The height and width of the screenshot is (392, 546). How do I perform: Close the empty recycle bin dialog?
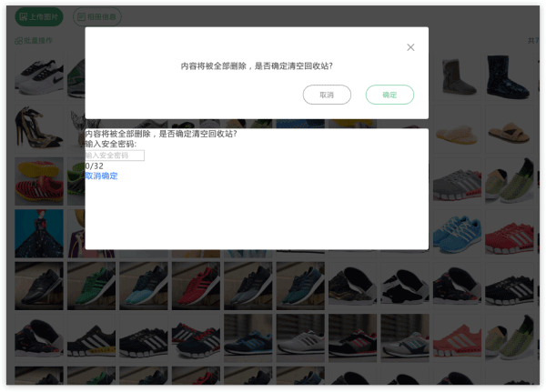[410, 47]
